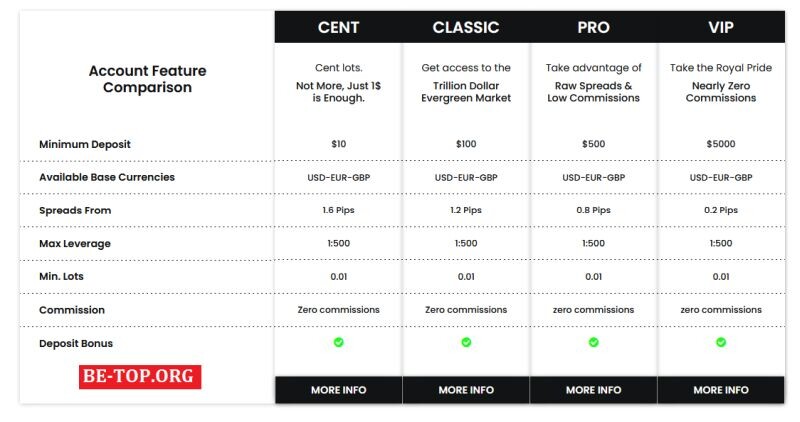
Task: Click the CENT 1.6 Pips spread value
Action: pyautogui.click(x=338, y=210)
